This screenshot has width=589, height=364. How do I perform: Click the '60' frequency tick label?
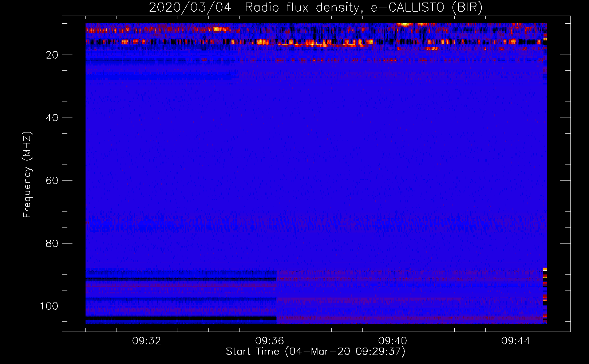(x=52, y=181)
